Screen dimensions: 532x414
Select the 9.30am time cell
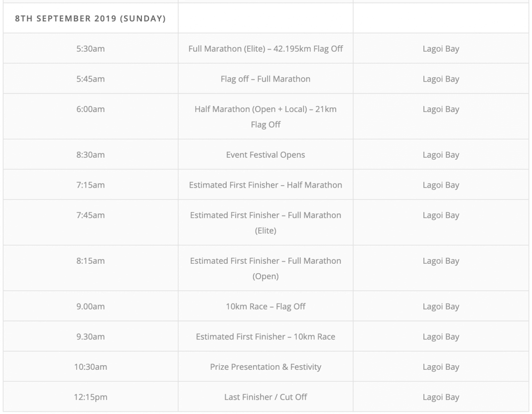[x=90, y=337]
